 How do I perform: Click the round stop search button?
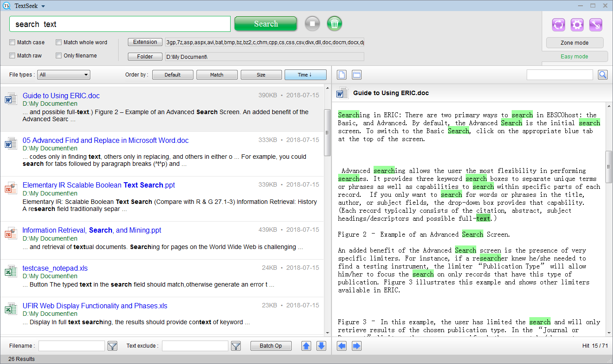pyautogui.click(x=312, y=23)
